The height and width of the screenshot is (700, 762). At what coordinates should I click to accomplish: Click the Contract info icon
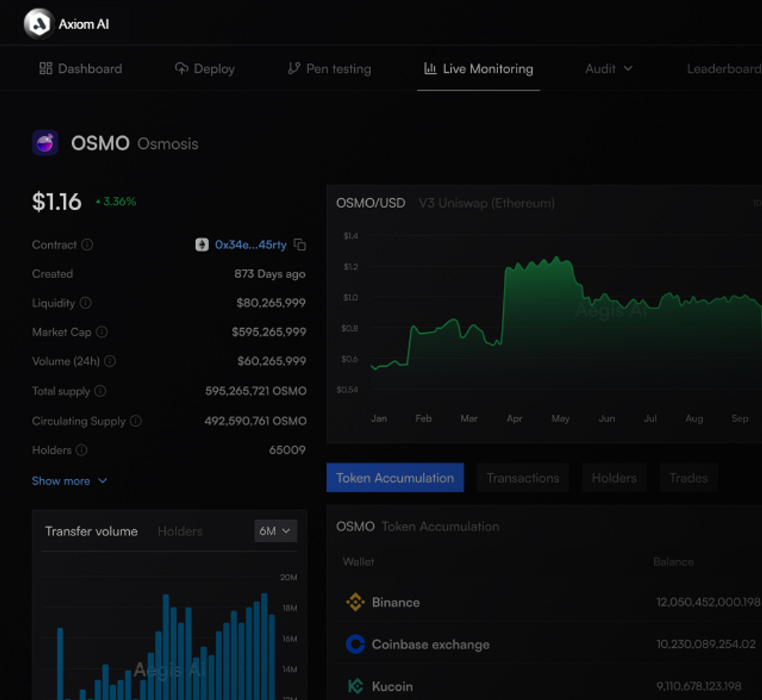coord(87,245)
